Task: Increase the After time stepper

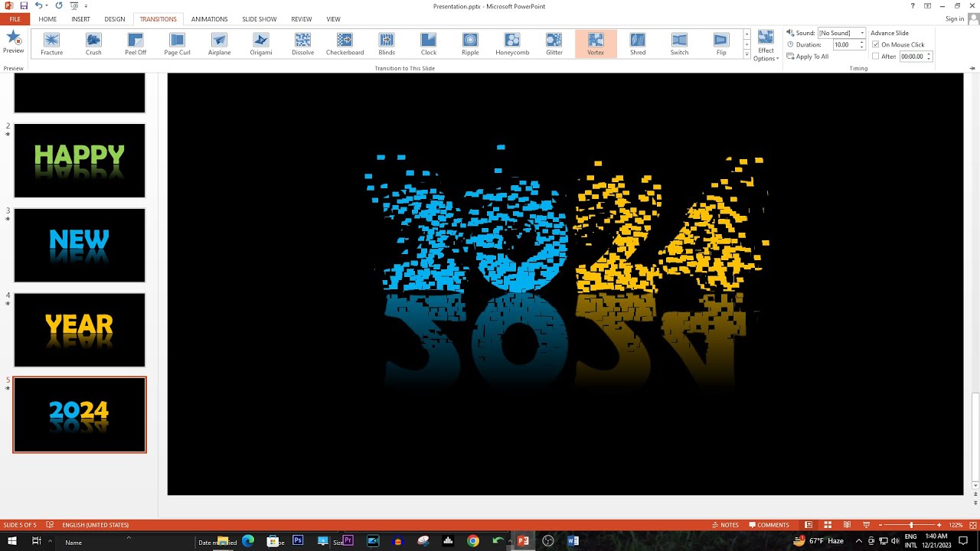Action: pos(929,54)
